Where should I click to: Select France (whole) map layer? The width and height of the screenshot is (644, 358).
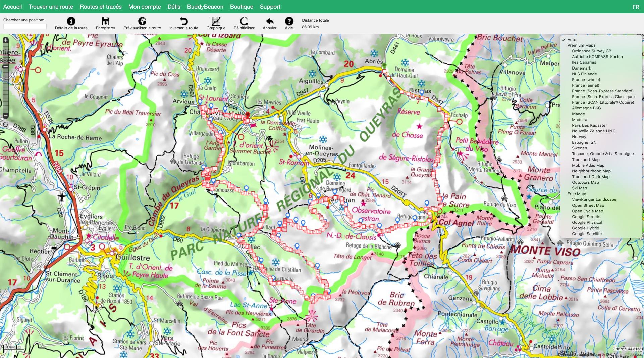586,80
